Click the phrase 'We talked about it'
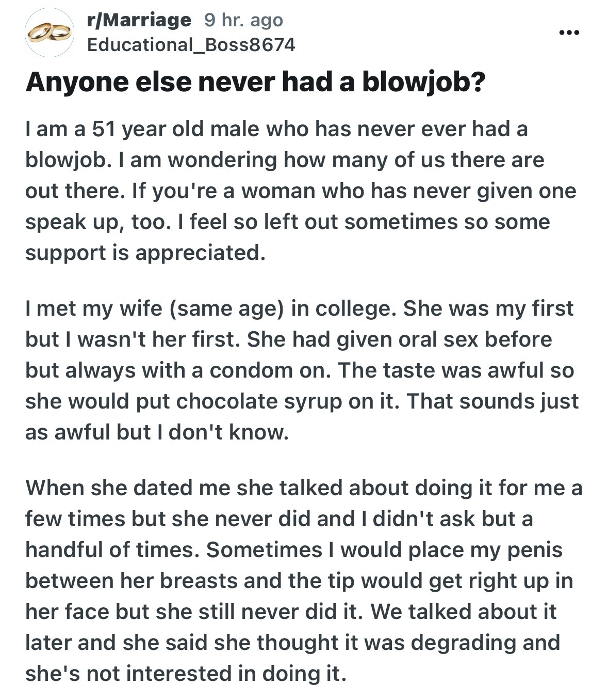608x700 pixels. (x=463, y=612)
